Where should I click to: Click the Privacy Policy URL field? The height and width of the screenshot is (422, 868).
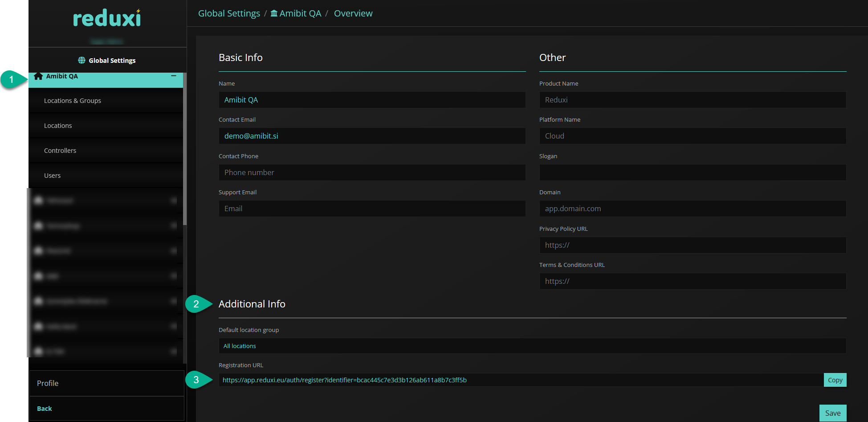(693, 245)
